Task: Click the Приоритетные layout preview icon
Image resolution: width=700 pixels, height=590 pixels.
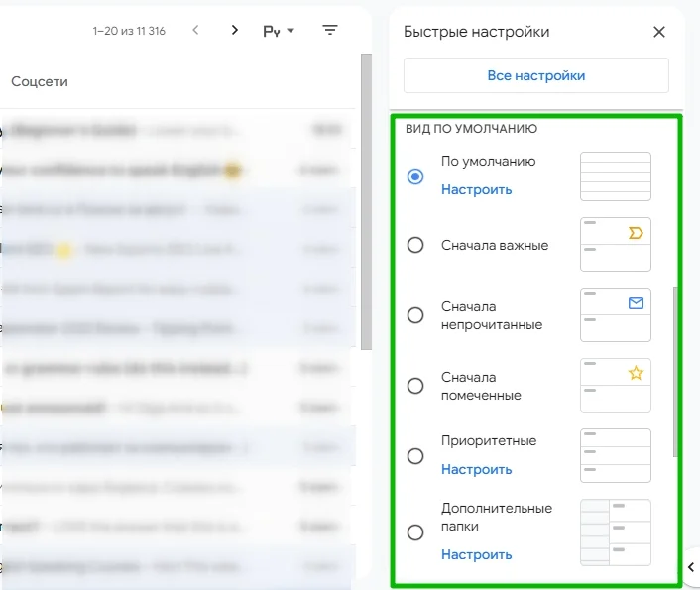Action: pos(615,455)
